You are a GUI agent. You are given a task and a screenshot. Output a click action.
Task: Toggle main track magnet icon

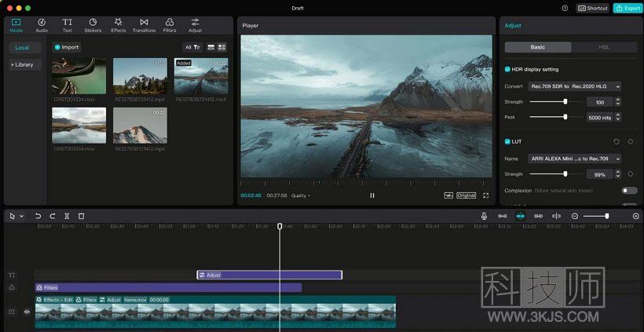tap(503, 216)
